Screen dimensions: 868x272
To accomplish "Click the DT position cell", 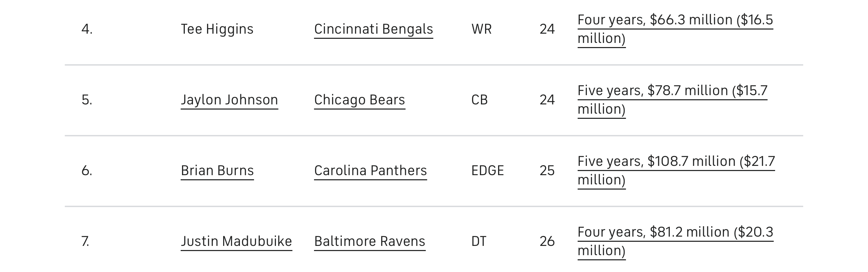I will pyautogui.click(x=479, y=241).
